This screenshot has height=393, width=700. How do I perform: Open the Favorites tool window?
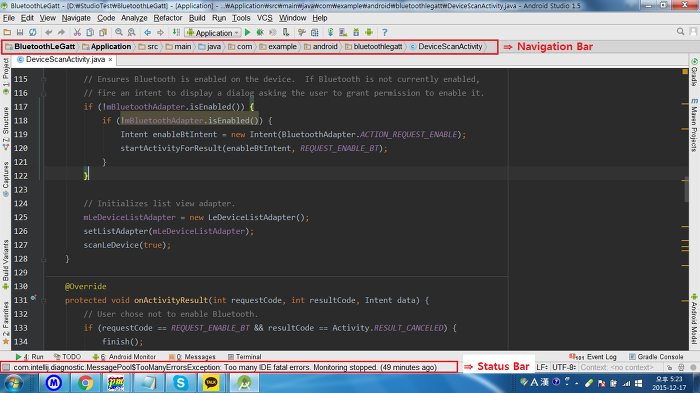click(5, 322)
